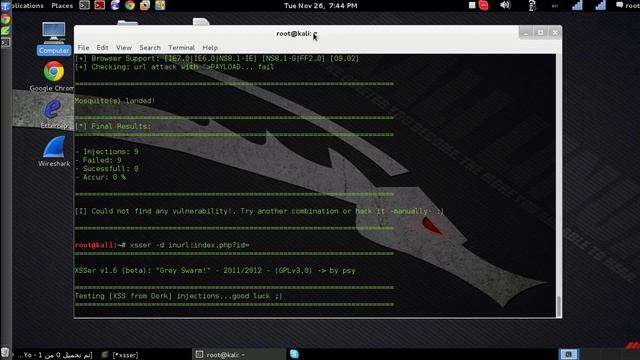The height and width of the screenshot is (360, 640).
Task: Click the chat bubble icon next to root
Action: tap(619, 5)
